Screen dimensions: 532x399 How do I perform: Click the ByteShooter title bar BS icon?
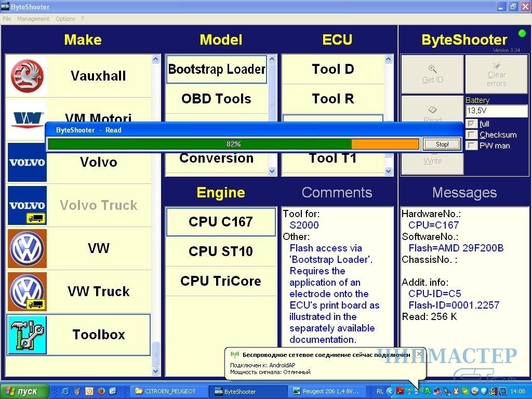coord(5,6)
